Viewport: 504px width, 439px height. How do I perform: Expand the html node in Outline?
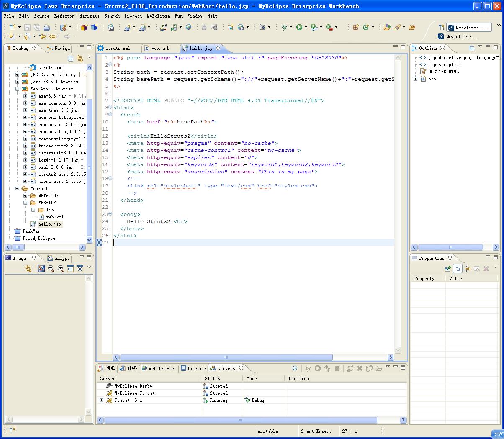(x=416, y=79)
